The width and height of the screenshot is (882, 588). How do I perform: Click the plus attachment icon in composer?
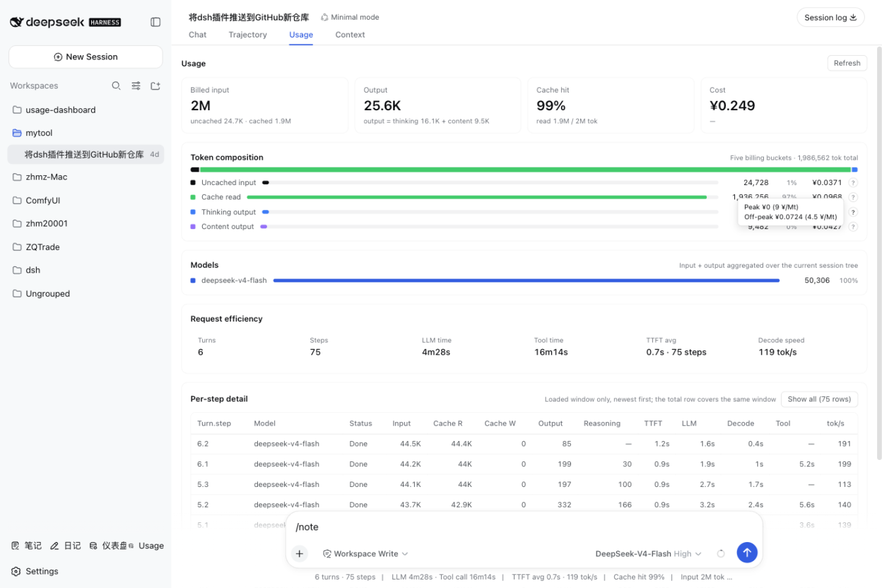point(300,554)
